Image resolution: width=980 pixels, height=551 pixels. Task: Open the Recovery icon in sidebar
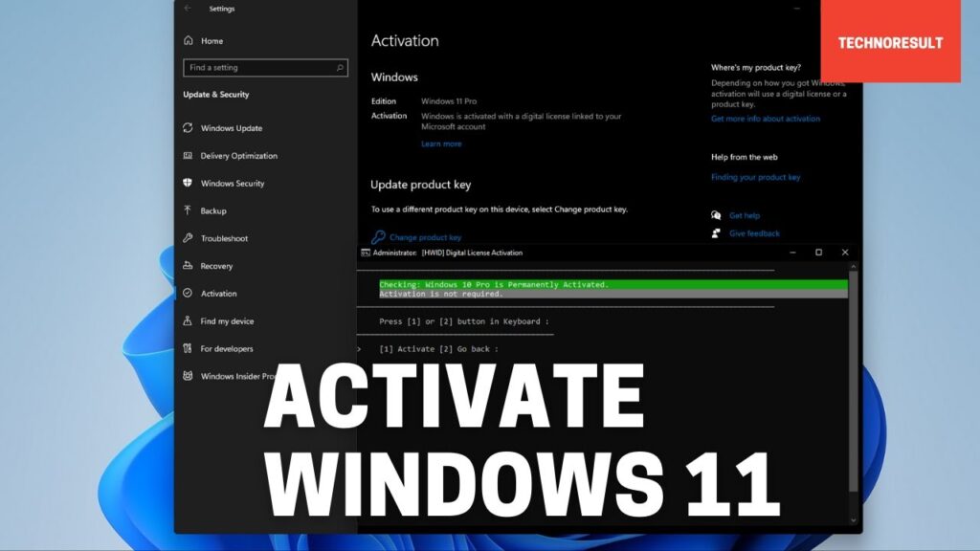(189, 266)
